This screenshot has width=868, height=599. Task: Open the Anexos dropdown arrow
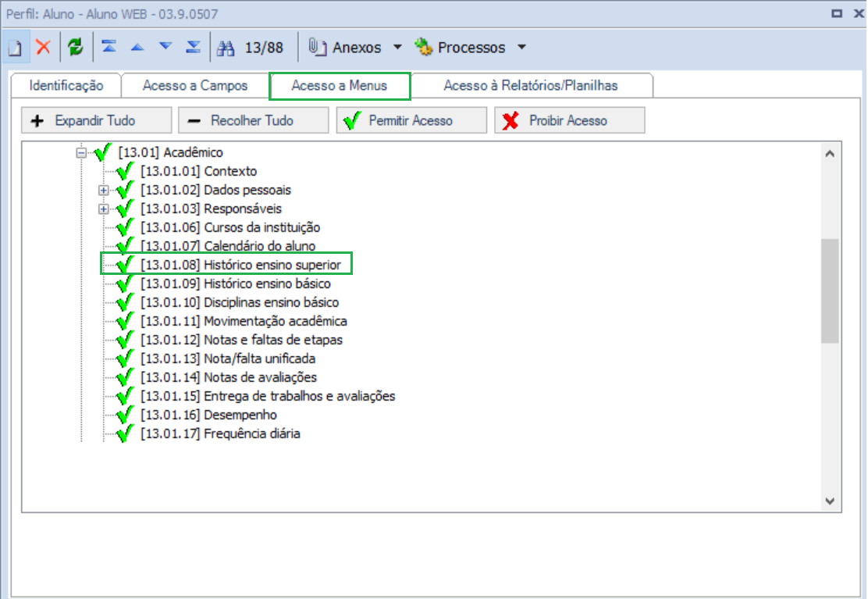397,47
